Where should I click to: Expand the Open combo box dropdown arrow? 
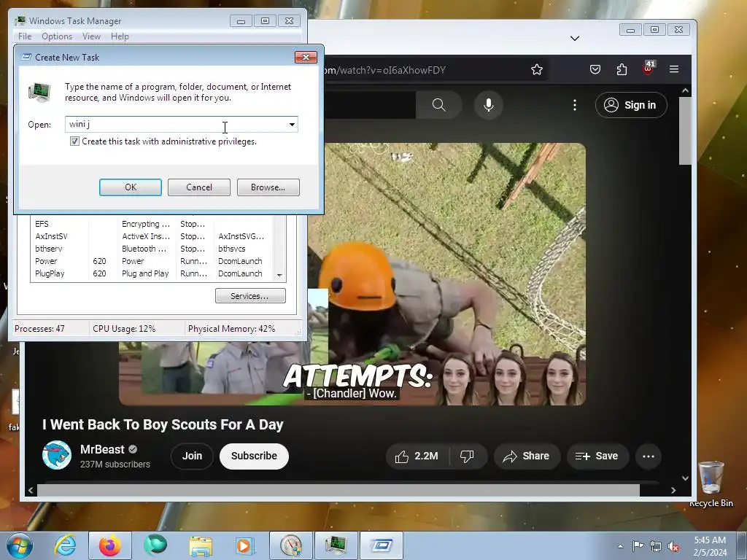(292, 124)
